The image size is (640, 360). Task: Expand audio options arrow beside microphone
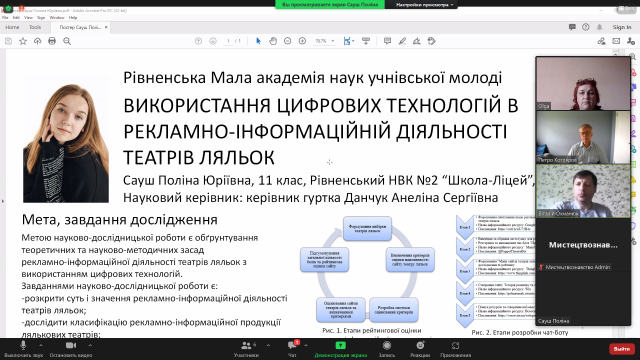pyautogui.click(x=41, y=345)
